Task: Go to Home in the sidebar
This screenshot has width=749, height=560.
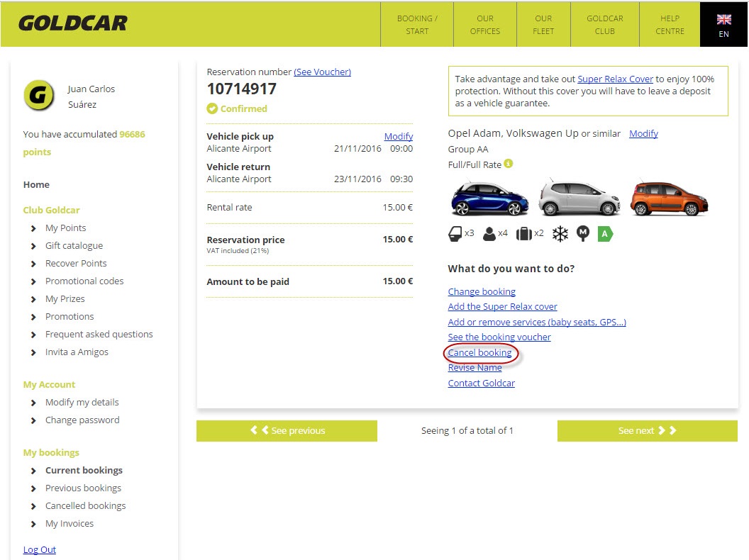Action: (x=36, y=184)
